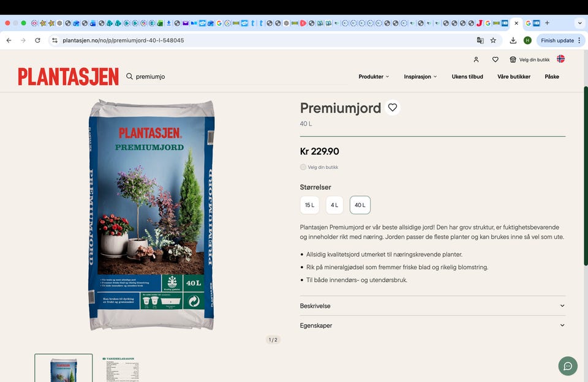The width and height of the screenshot is (588, 382).
Task: Select the 4 L size
Action: click(x=334, y=205)
